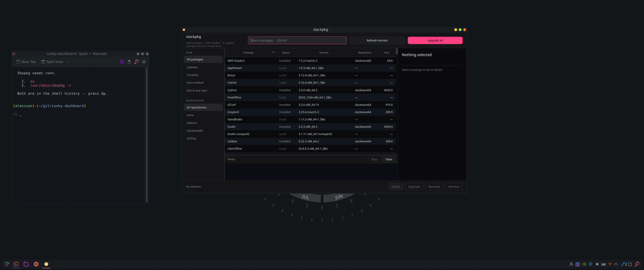Sort by Version column header

pos(324,53)
